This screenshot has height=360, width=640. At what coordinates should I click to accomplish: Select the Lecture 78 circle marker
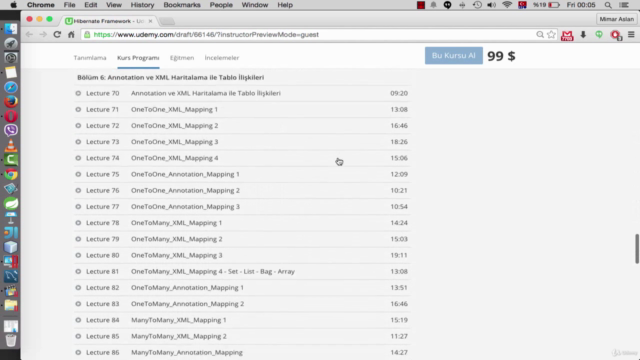click(78, 223)
